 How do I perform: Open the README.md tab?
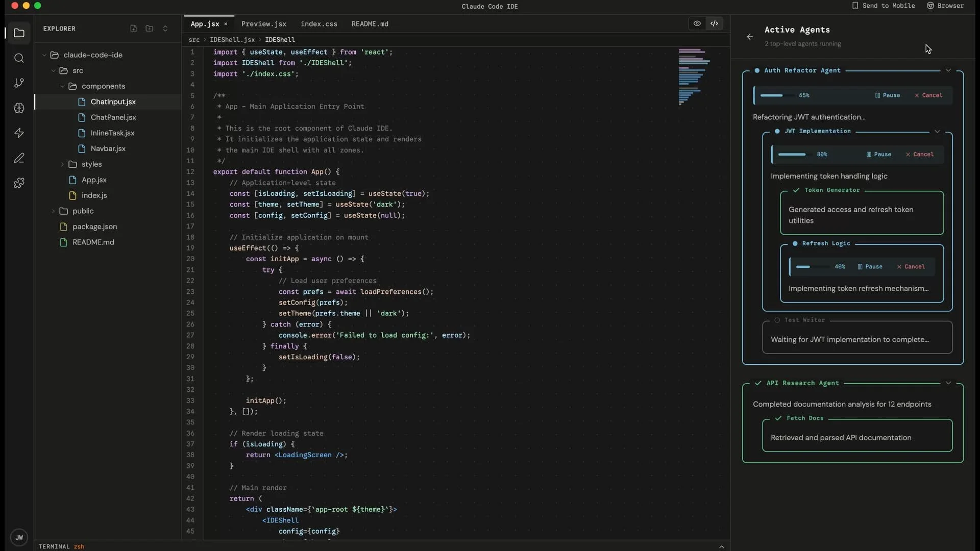point(370,24)
